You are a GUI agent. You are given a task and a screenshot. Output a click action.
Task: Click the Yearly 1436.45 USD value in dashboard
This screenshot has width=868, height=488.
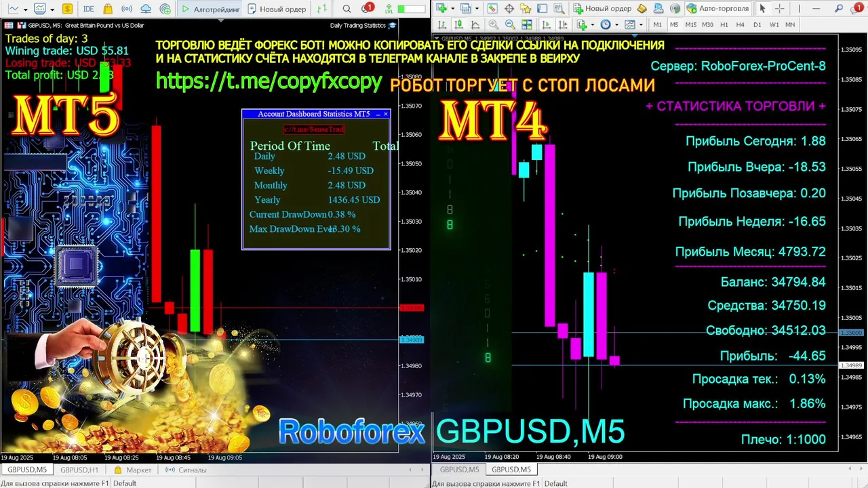(353, 200)
